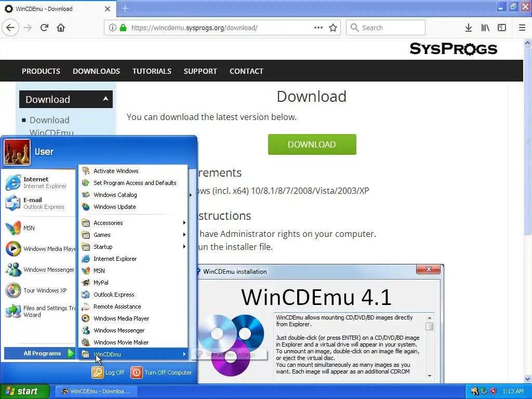532x399 pixels.
Task: Bookmark this page with the star icon
Action: click(333, 28)
